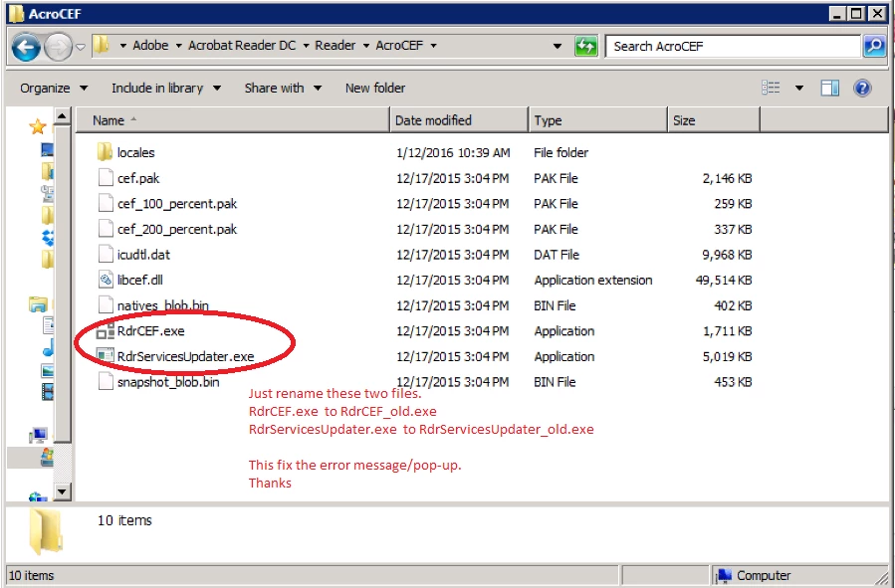Click the AcroCEF folder icon in title bar
Viewport: 895px width, 588px height.
(16, 13)
